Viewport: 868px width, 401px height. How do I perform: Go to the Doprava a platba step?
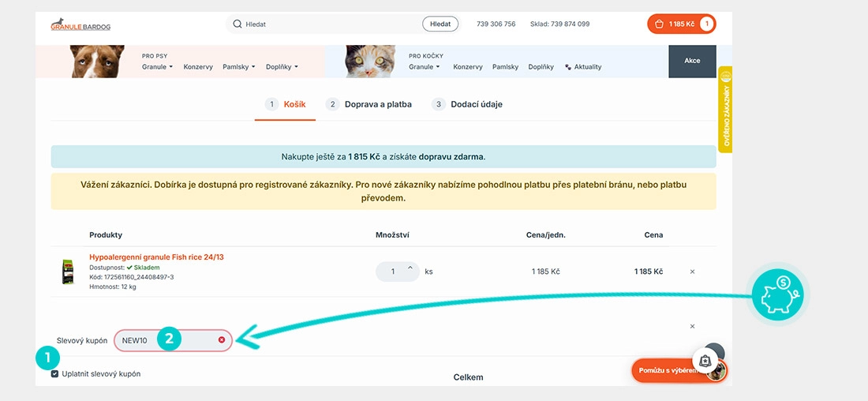coord(369,104)
